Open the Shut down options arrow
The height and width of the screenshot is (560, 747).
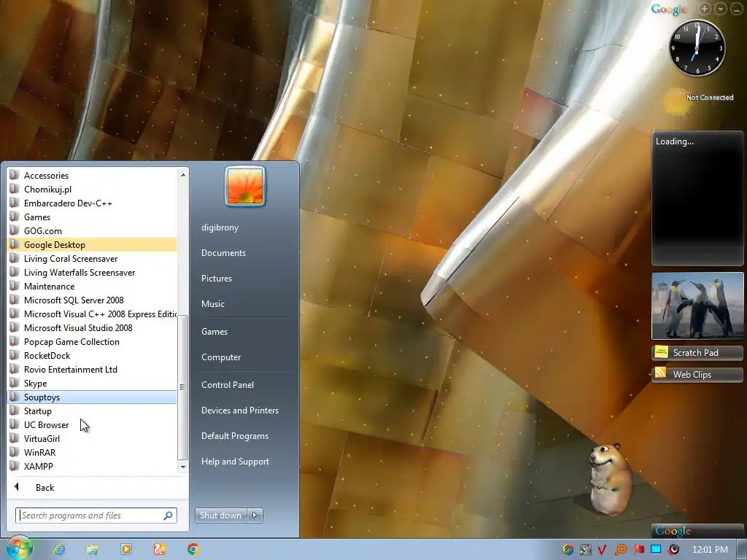point(255,516)
